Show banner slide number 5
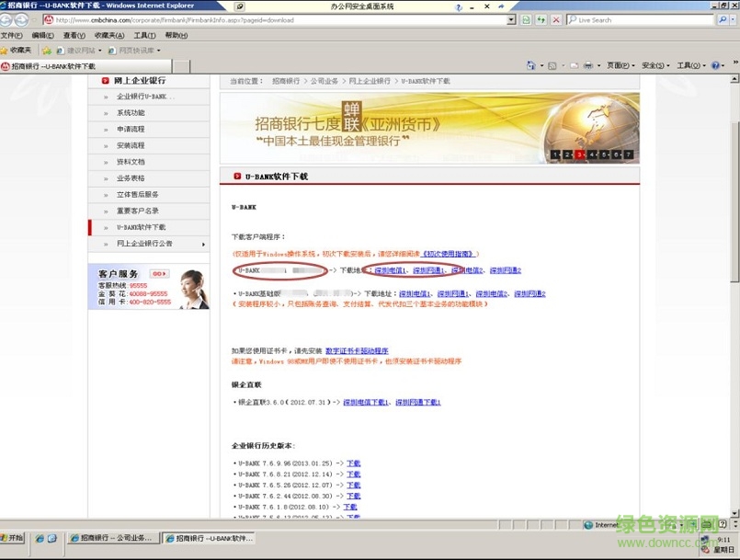 tap(605, 154)
